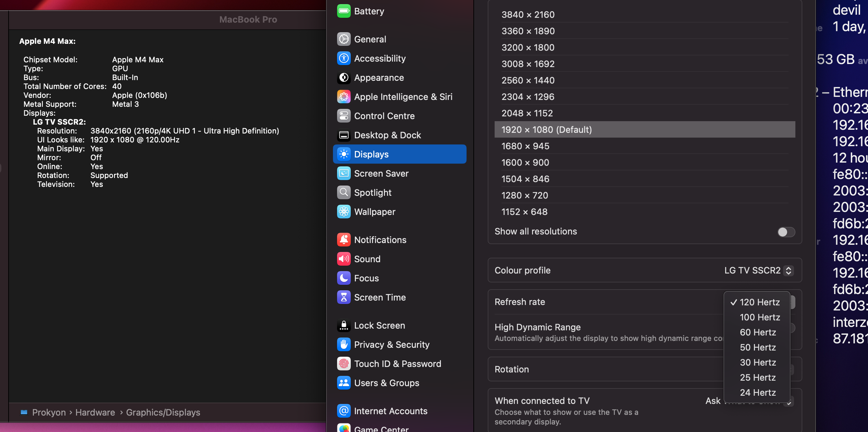
Task: Click the Control Centre icon
Action: [344, 116]
